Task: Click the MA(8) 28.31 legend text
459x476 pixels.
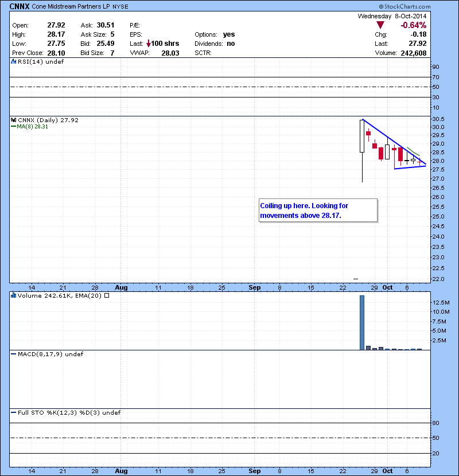Action: (32, 127)
